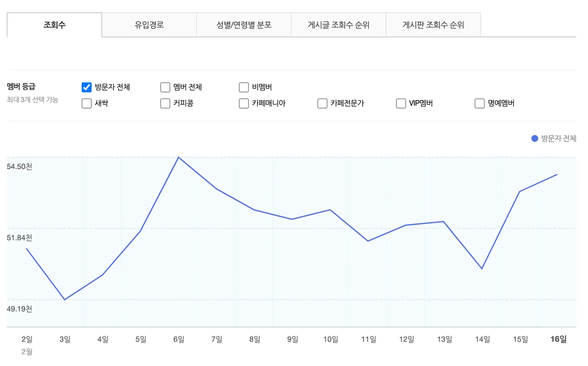Click the 최대 3개 선택 가능 hint text

coord(32,100)
